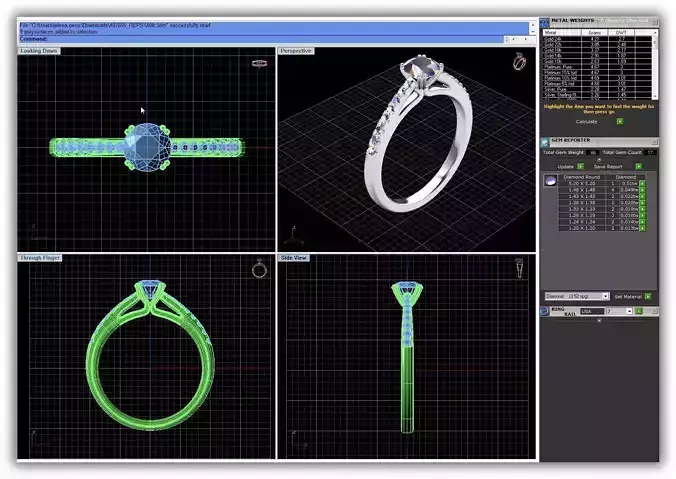Click the Gem Reporter panel icon

point(545,142)
